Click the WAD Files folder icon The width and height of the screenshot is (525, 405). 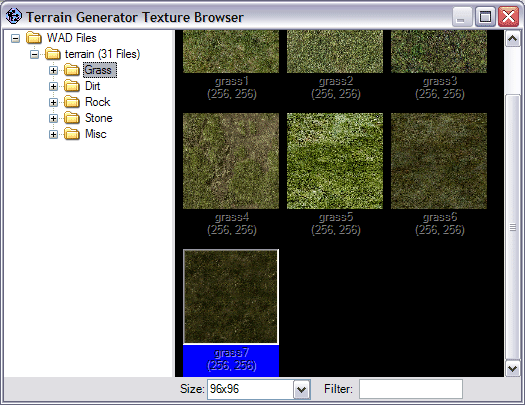coord(34,38)
